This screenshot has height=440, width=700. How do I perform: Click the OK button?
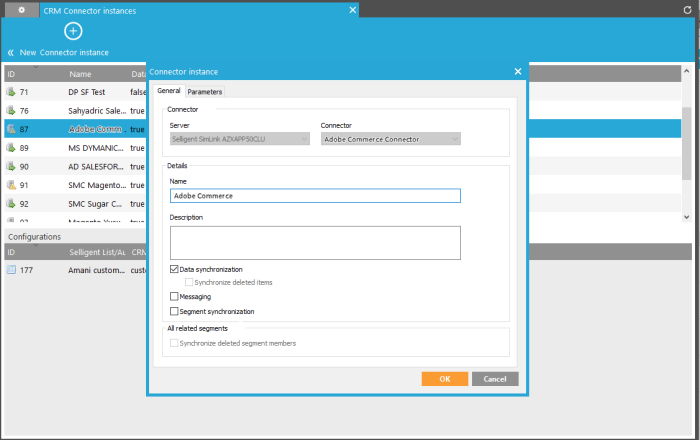click(x=444, y=379)
